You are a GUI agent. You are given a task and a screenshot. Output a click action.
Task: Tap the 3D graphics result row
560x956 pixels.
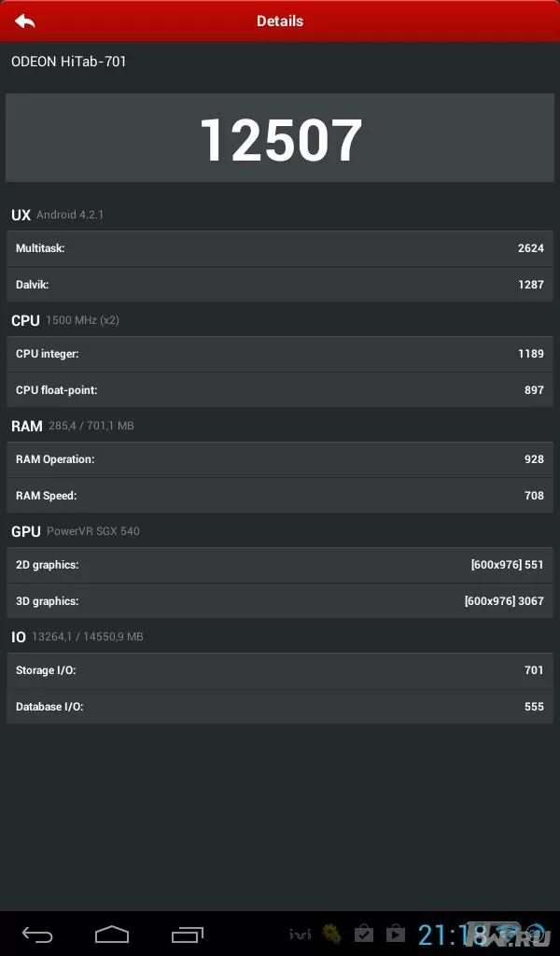280,601
